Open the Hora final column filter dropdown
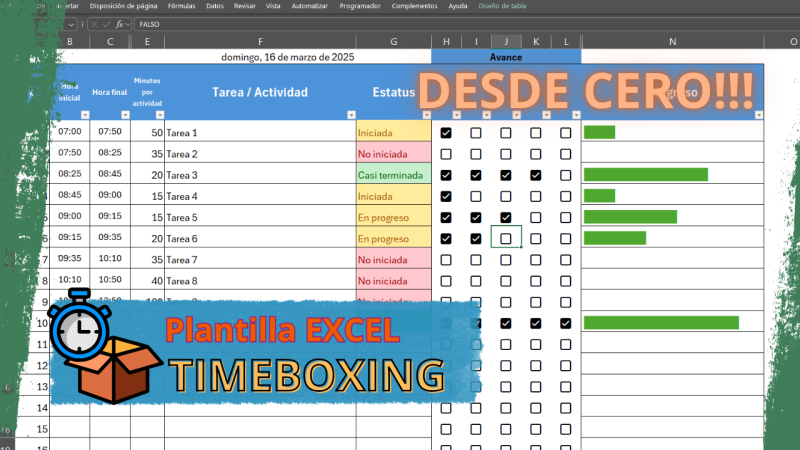The width and height of the screenshot is (800, 450). point(124,114)
